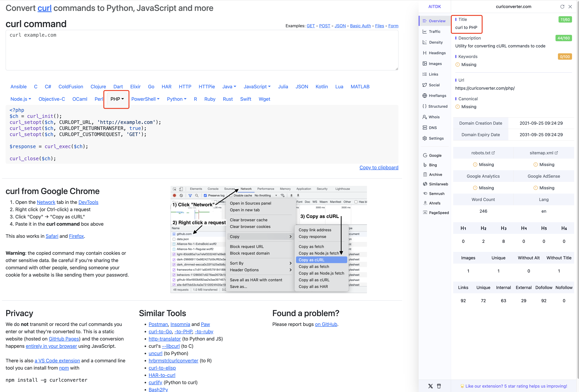Switch to the Ruby language tab
579x392 pixels.
pos(210,99)
